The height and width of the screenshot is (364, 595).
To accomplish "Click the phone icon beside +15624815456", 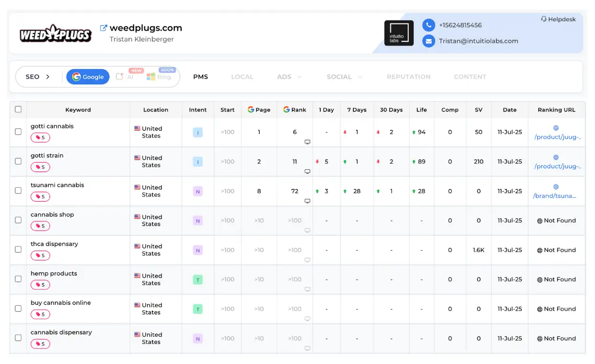I will click(429, 25).
